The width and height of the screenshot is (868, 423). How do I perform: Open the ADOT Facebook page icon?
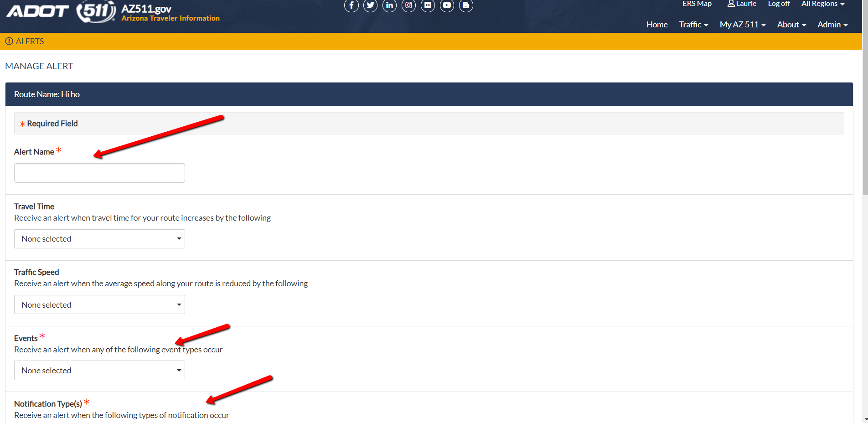pos(351,5)
